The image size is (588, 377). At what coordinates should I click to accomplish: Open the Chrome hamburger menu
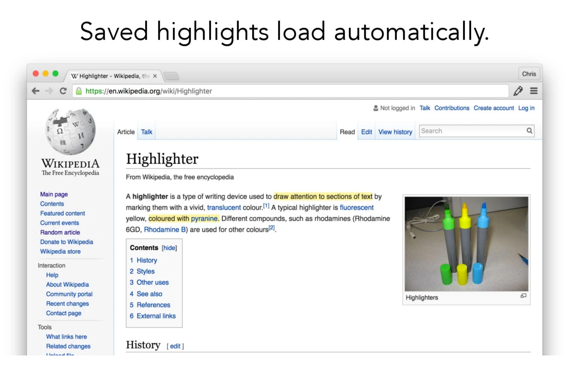pyautogui.click(x=534, y=91)
